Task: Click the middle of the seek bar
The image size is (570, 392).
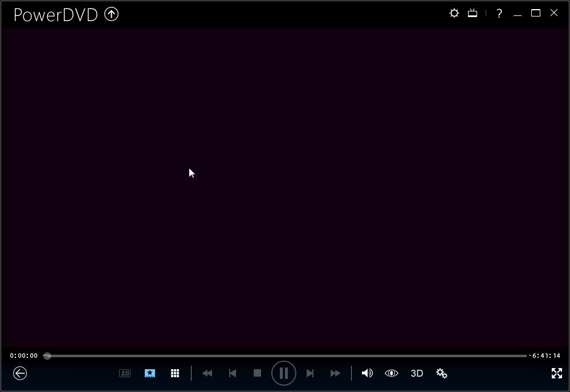Action: [284, 356]
